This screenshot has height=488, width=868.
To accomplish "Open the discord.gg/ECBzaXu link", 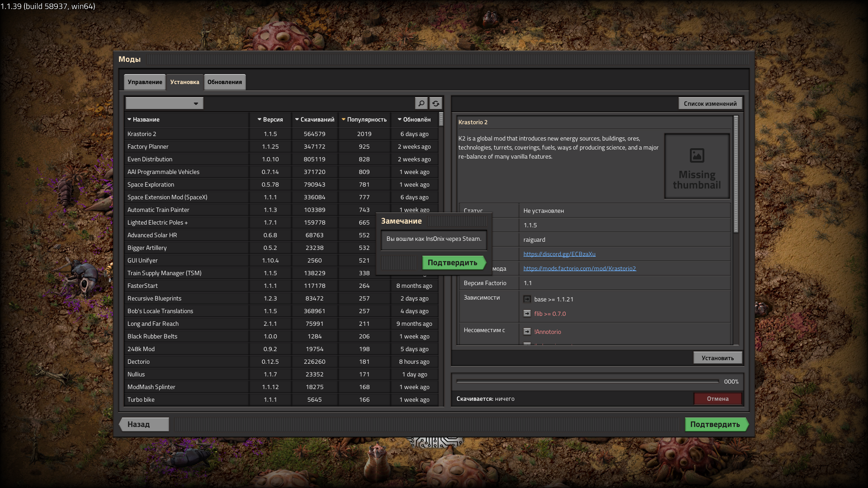I will tap(559, 254).
